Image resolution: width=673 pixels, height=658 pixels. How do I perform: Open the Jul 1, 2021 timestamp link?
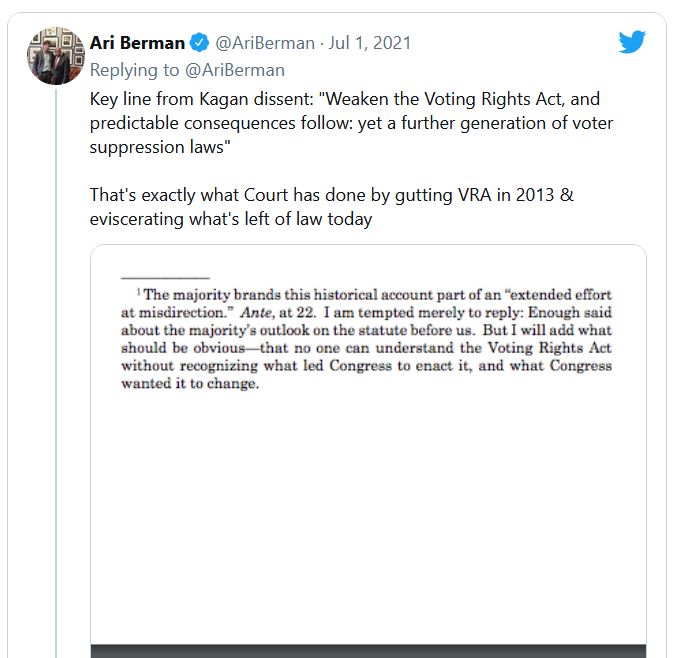(x=370, y=43)
